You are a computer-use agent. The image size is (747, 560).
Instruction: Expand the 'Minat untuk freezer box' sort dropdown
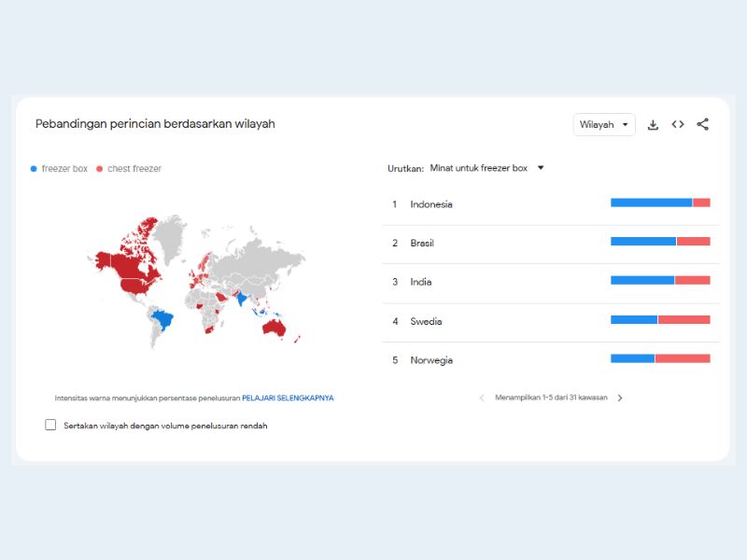[x=486, y=169]
